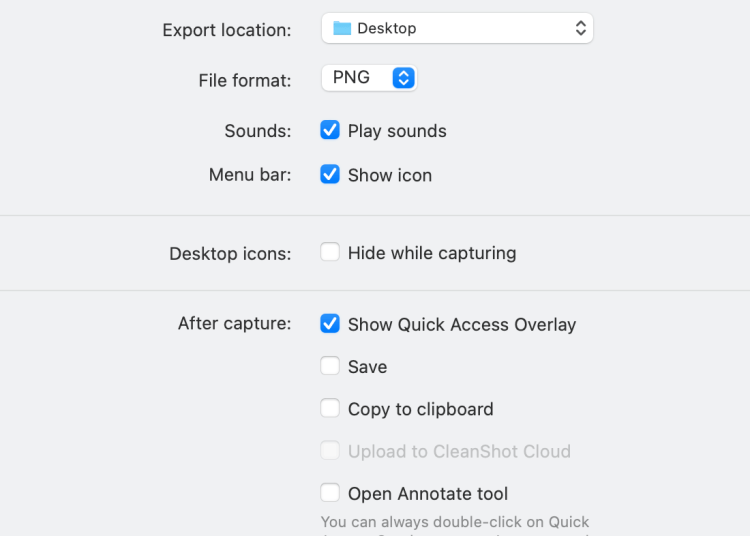
Task: Click the "Copy to clipboard" label text
Action: [421, 409]
